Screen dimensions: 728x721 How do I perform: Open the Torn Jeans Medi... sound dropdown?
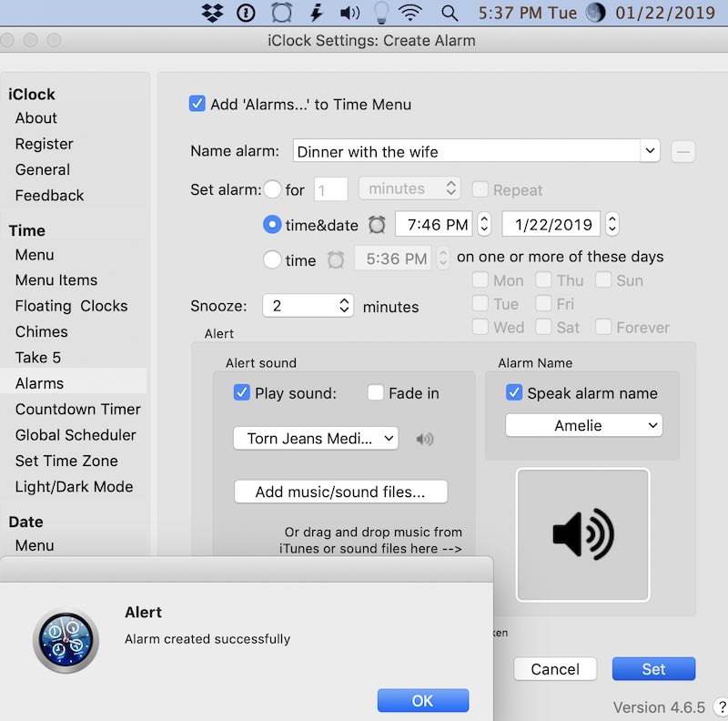pyautogui.click(x=316, y=438)
